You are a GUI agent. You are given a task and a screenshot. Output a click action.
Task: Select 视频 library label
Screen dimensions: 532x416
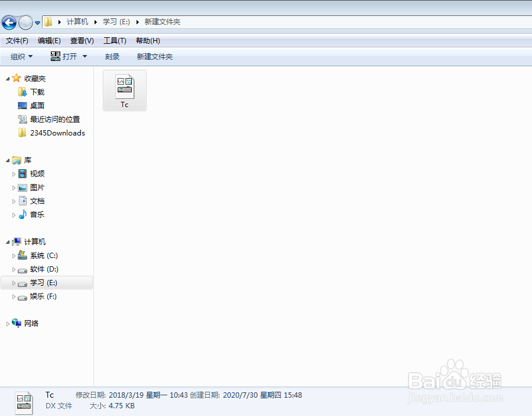(x=37, y=174)
